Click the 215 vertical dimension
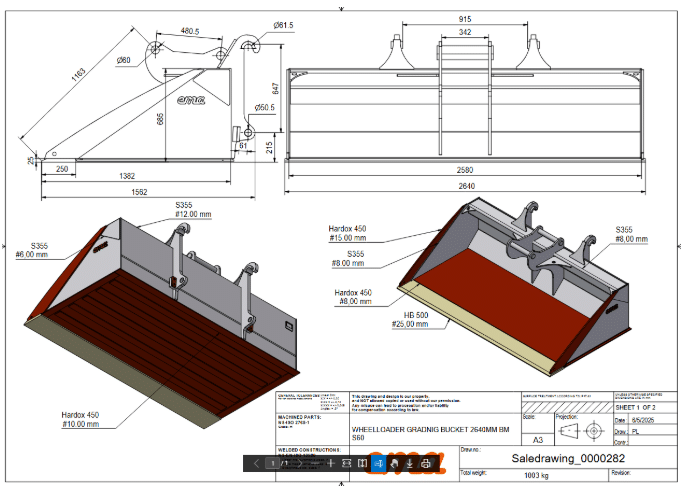This screenshot has height=491, width=693. (x=270, y=148)
